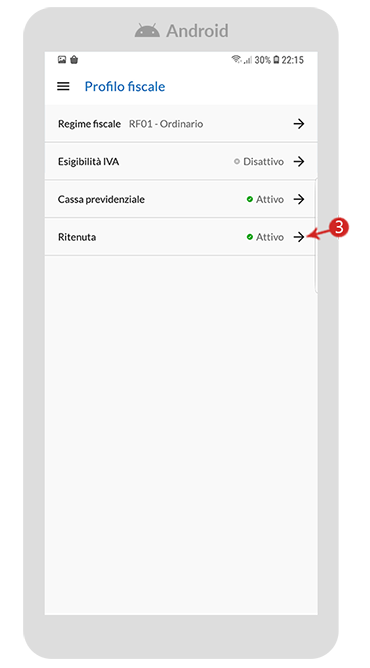Tap the arrow in Ritenuta row

tap(299, 237)
